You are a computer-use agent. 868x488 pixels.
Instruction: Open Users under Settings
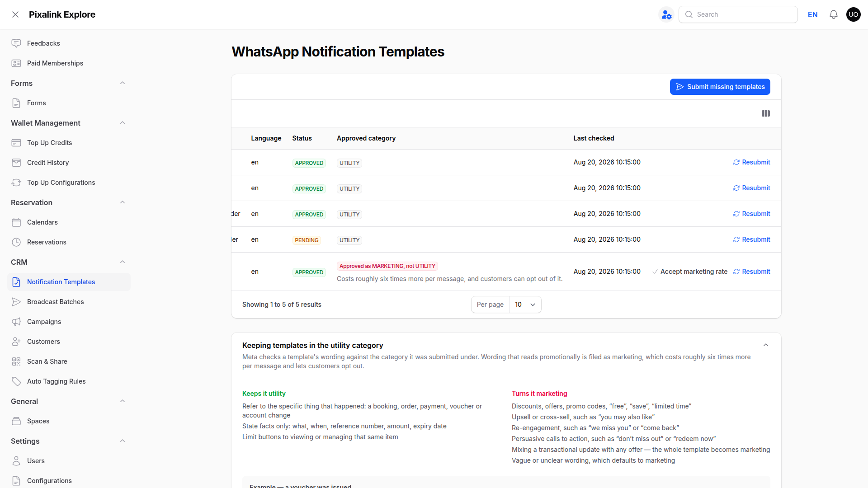click(x=69, y=461)
